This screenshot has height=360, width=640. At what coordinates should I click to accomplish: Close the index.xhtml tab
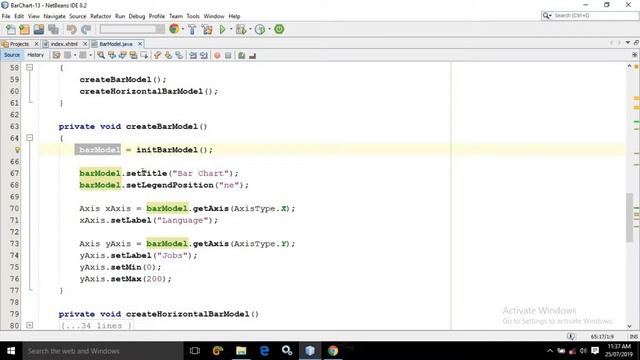pos(85,44)
